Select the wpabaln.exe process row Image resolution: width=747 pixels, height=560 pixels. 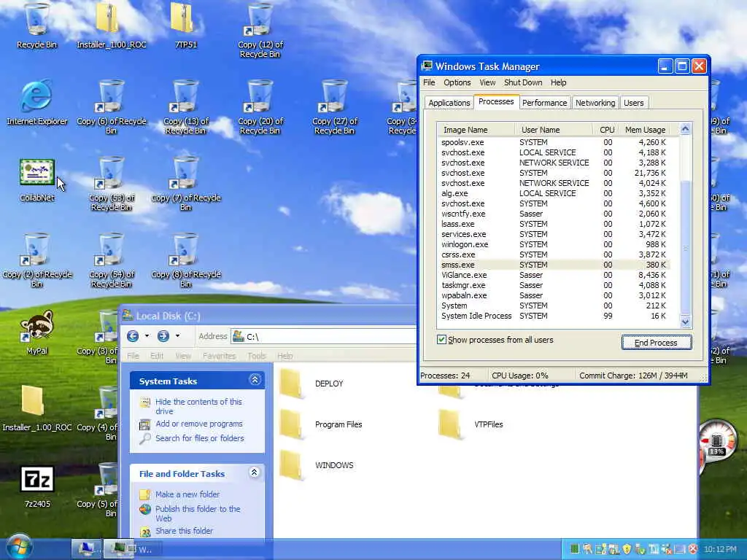[554, 295]
